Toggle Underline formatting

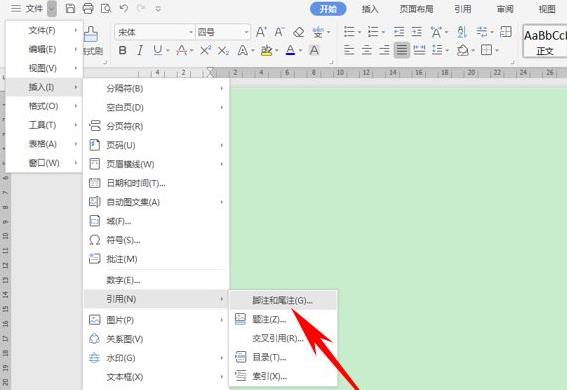pos(157,50)
